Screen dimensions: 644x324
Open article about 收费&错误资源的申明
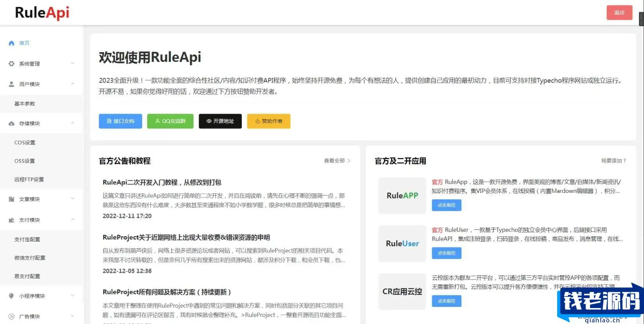(186, 237)
